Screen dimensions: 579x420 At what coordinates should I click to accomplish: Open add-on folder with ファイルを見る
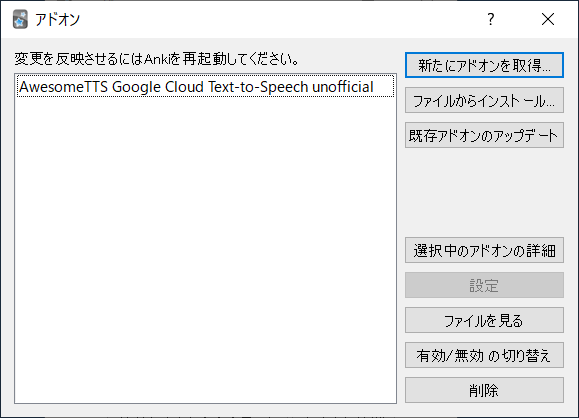click(x=484, y=320)
